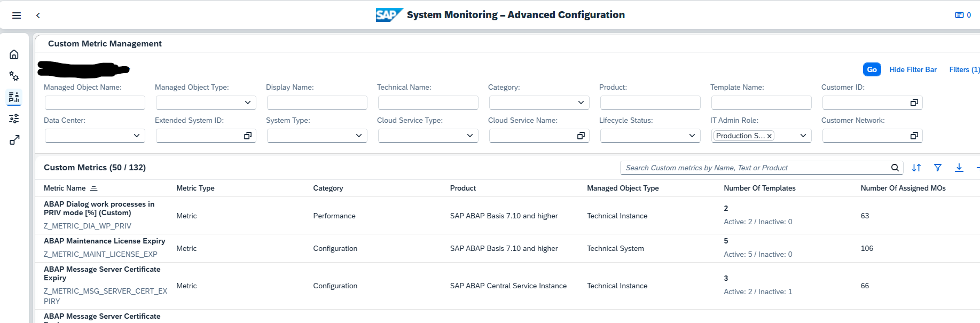Expand the Managed Object Type dropdown

click(248, 103)
